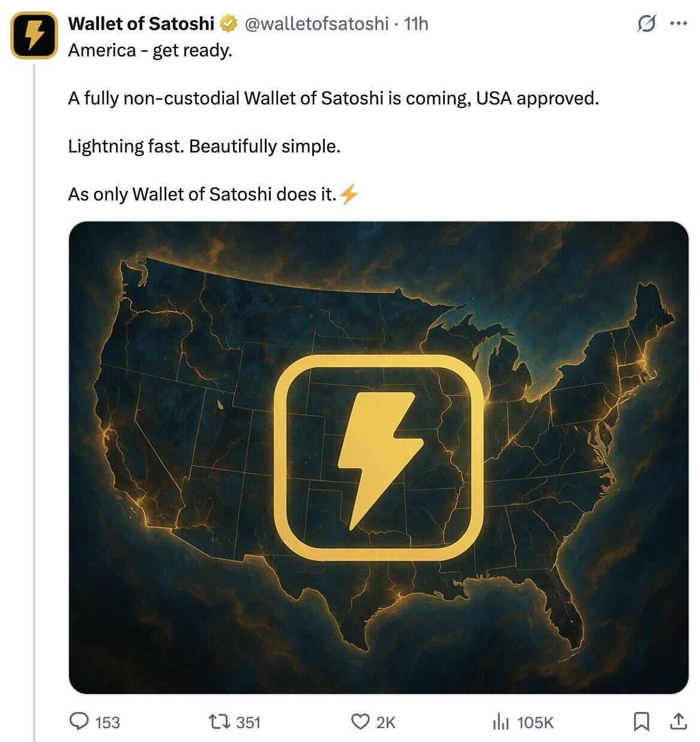Click the Grok slashed-circle icon
The width and height of the screenshot is (700, 742).
click(646, 24)
